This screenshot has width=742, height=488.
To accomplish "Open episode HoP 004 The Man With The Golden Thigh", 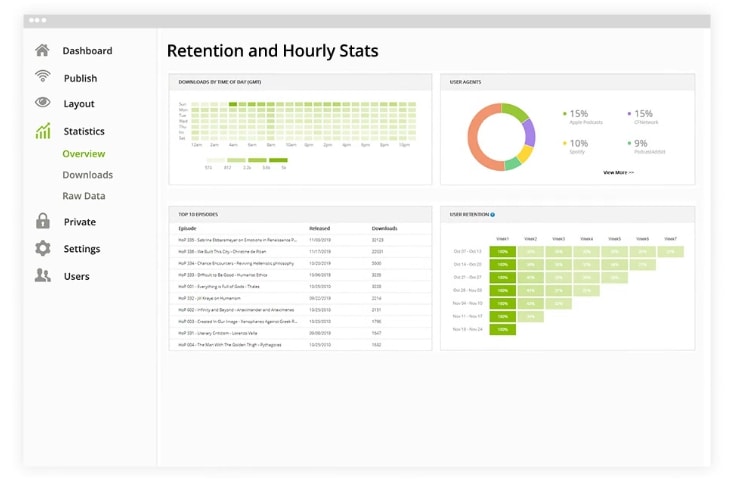I will point(300,345).
